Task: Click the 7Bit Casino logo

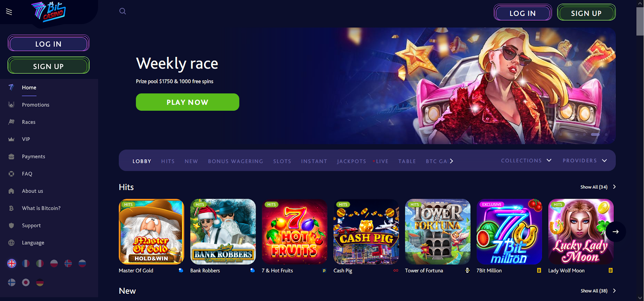Action: 49,12
